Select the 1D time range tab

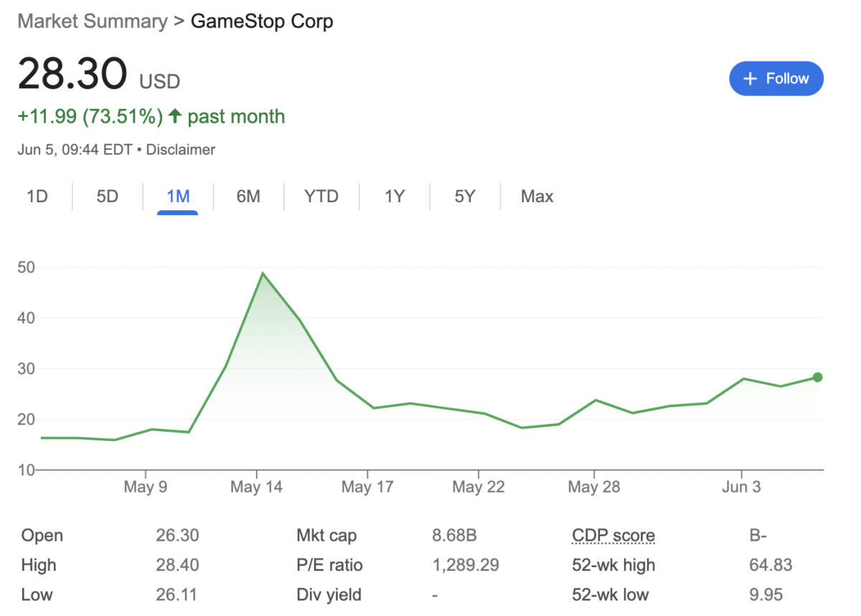tap(37, 196)
